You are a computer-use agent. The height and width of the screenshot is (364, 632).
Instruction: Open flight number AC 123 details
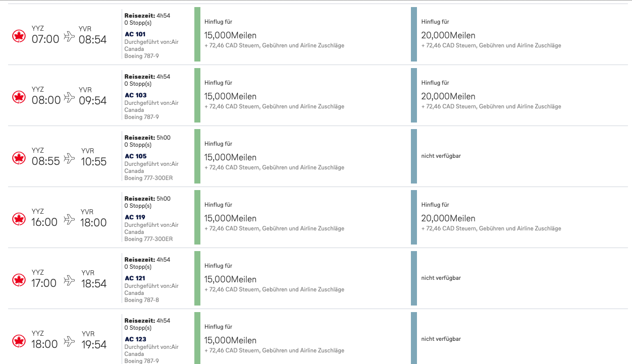135,339
